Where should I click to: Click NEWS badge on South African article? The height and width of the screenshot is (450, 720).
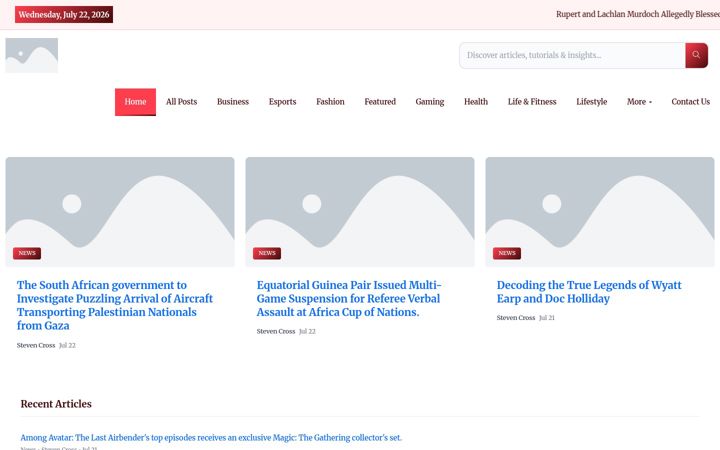(27, 253)
